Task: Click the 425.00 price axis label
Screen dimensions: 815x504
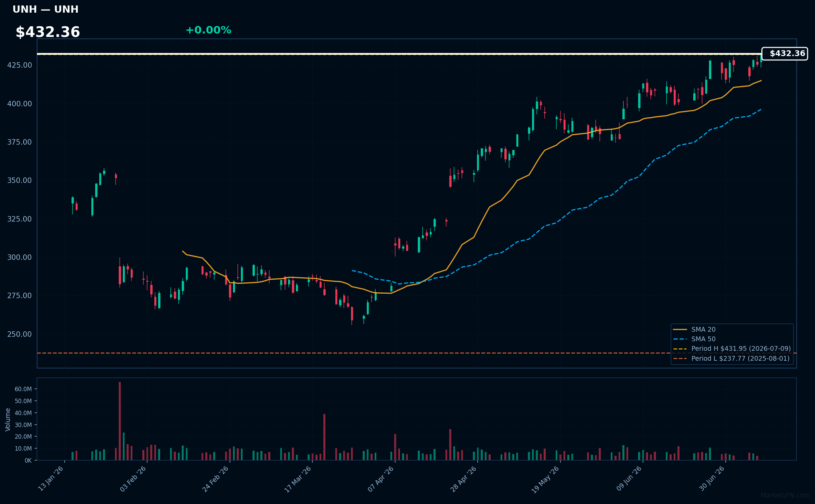Action: 20,65
